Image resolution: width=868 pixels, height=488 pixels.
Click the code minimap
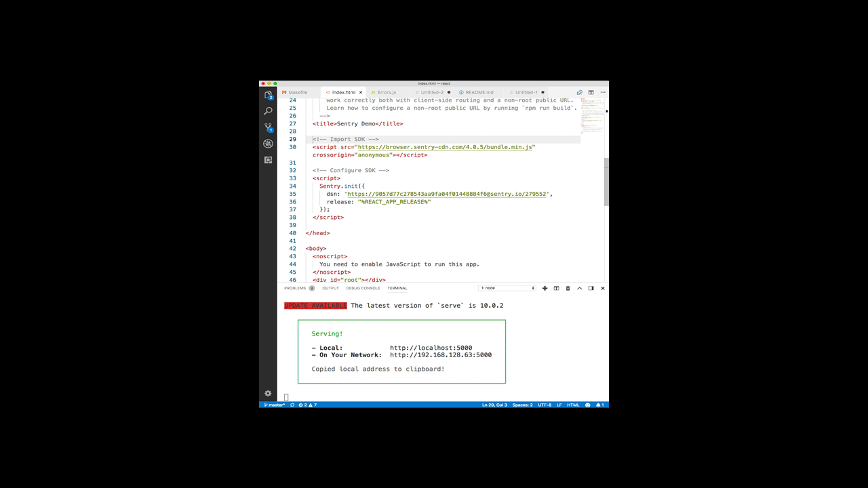coord(591,117)
